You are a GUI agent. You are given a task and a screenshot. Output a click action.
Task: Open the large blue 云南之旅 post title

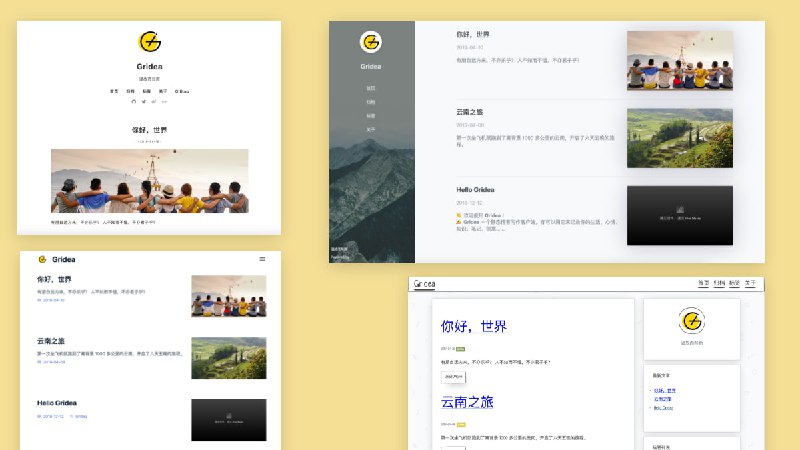(x=467, y=402)
